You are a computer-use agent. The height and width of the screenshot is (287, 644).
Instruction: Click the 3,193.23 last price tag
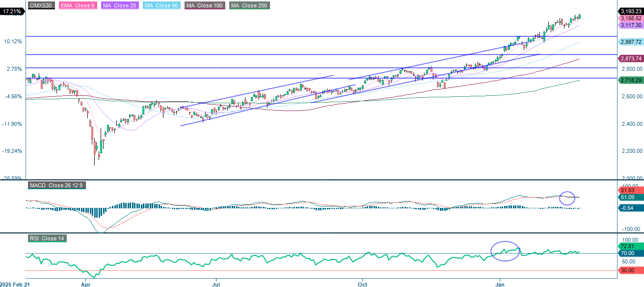631,11
